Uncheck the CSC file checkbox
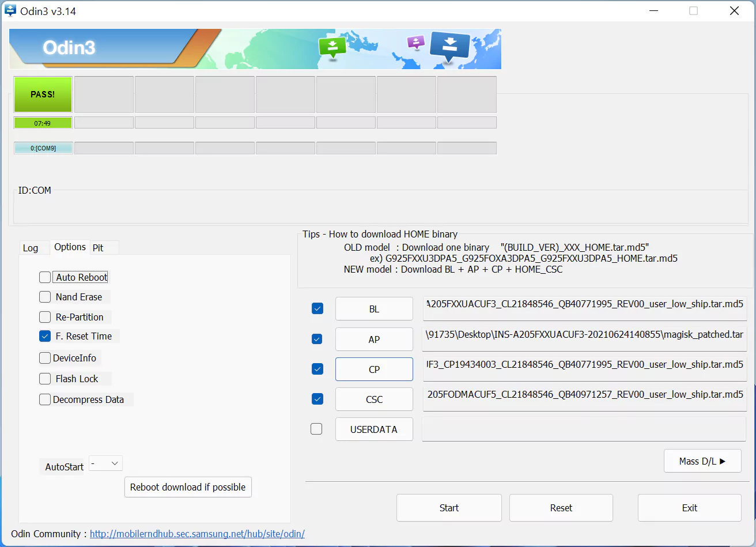 317,399
